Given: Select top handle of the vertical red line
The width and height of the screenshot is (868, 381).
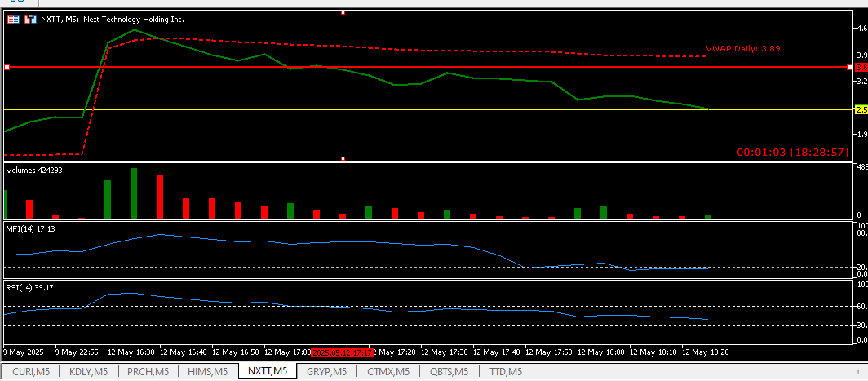Looking at the screenshot, I should [x=343, y=12].
